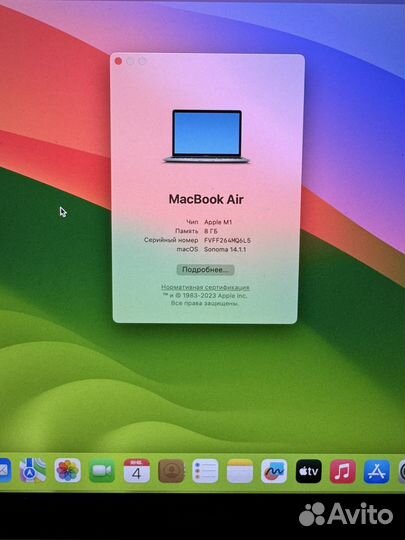Screen dimensions: 405x540
Task: Open the Нормативная сертификация link
Action: tap(205, 287)
